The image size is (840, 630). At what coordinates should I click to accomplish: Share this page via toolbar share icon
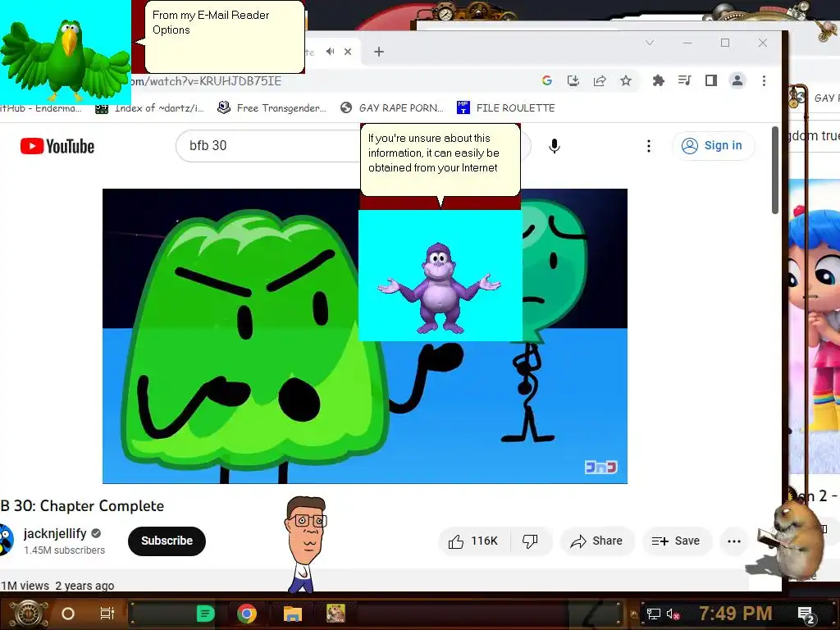(600, 81)
